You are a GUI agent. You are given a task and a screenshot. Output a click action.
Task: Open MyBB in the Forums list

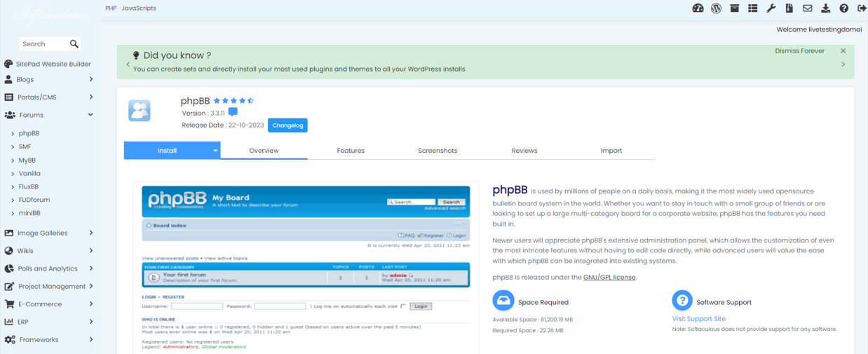(27, 160)
